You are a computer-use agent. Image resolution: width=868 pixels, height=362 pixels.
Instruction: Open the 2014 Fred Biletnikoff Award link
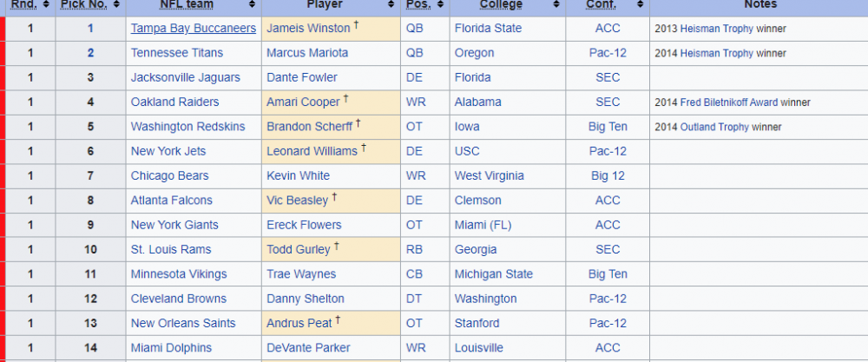click(x=728, y=102)
